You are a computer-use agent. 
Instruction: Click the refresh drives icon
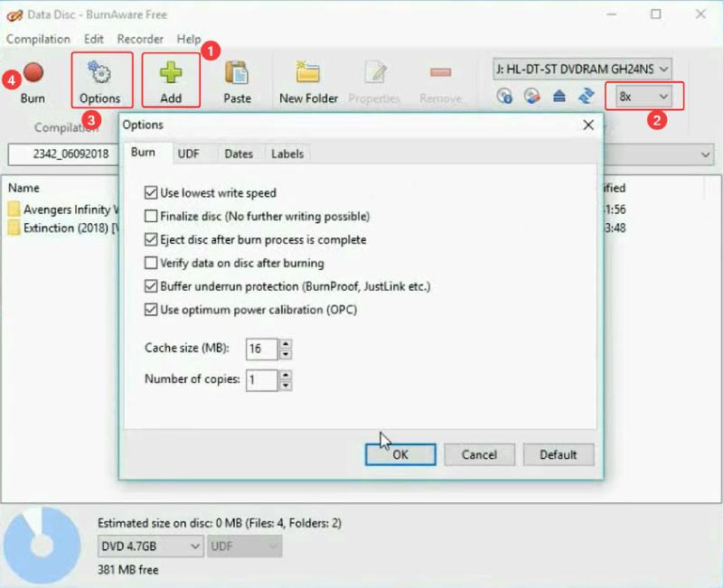pyautogui.click(x=587, y=96)
